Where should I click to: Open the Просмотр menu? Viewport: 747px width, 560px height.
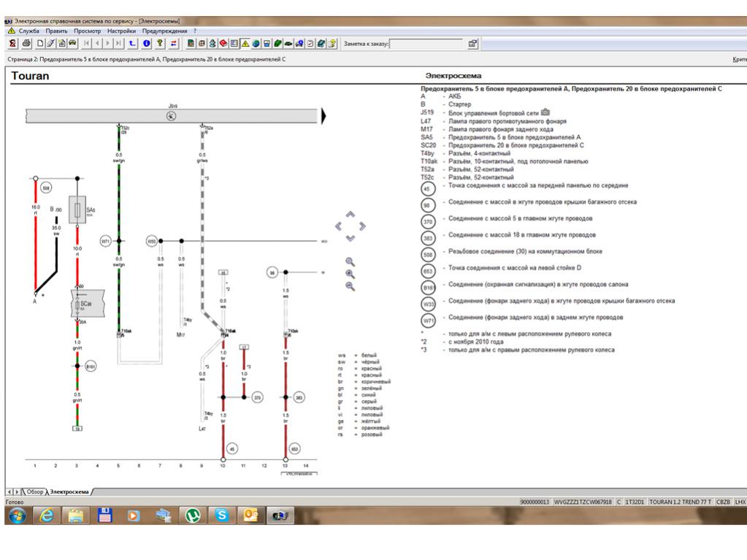87,31
